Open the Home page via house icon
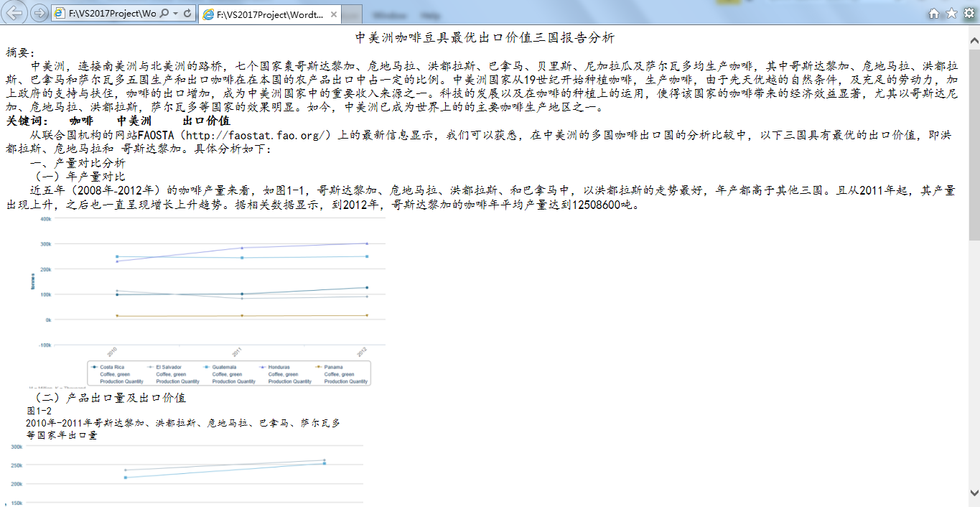The image size is (980, 507). [x=934, y=13]
